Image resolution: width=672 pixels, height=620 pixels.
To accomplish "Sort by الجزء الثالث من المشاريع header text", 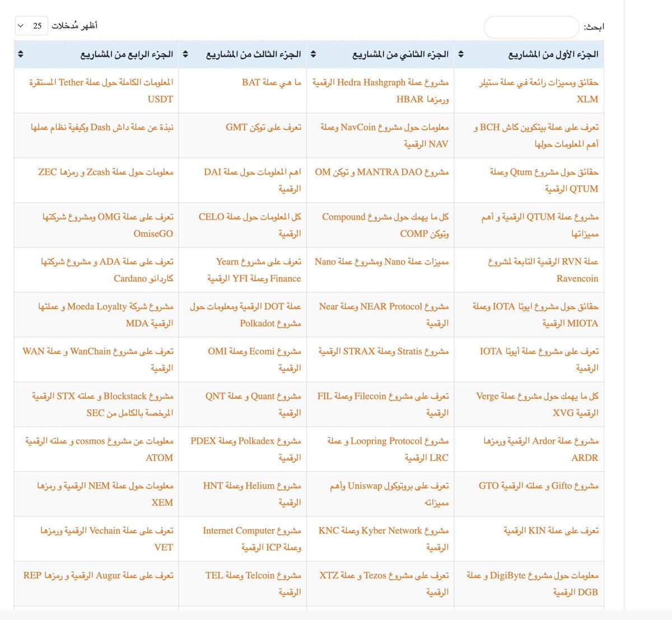I will pos(254,54).
